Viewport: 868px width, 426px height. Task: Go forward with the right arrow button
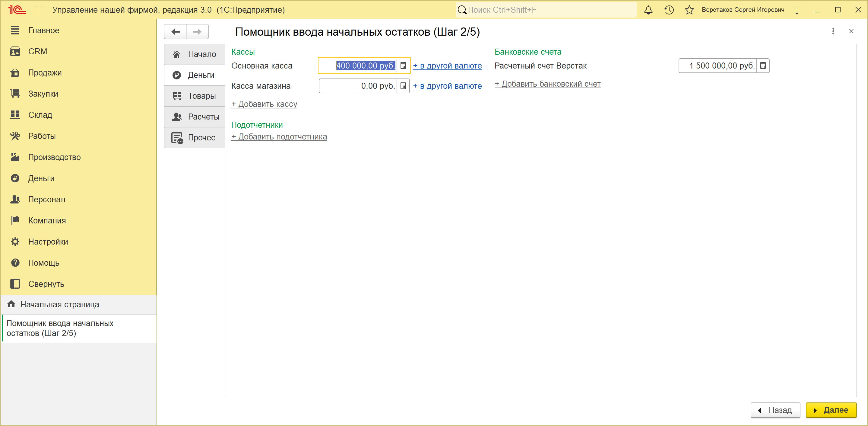[198, 32]
